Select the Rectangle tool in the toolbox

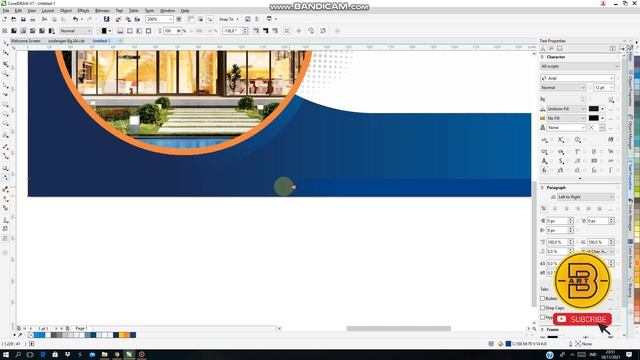tap(5, 105)
